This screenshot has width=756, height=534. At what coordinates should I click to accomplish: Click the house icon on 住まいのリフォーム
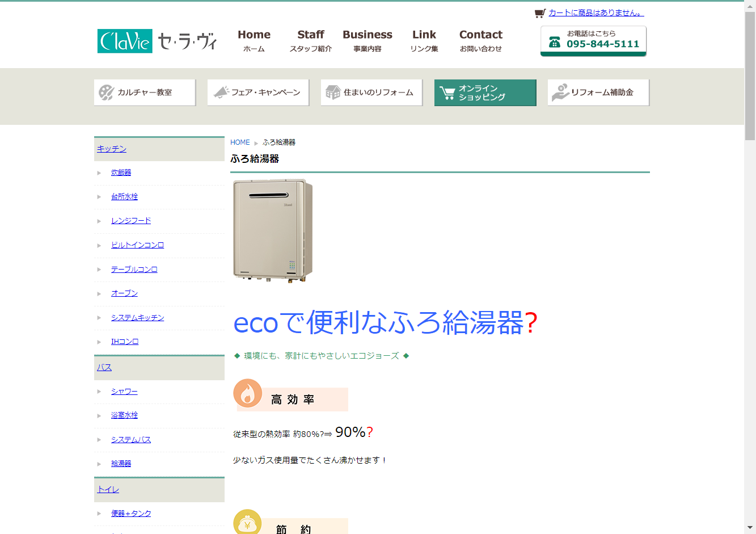[333, 92]
